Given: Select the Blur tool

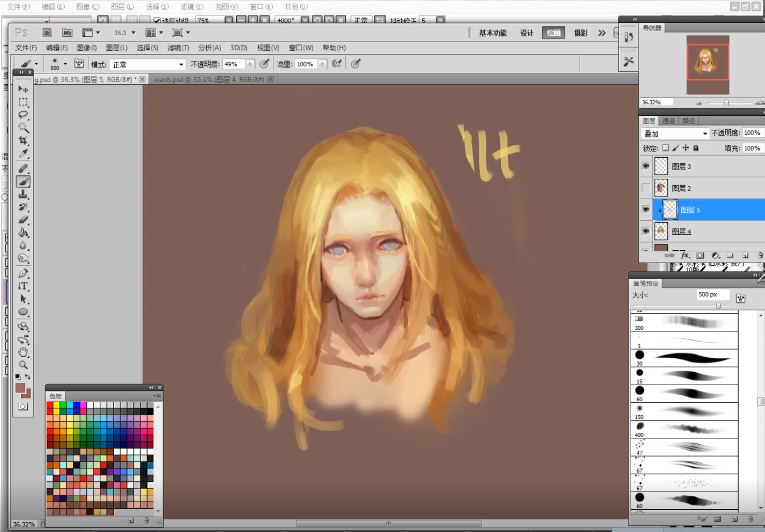Looking at the screenshot, I should click(23, 246).
